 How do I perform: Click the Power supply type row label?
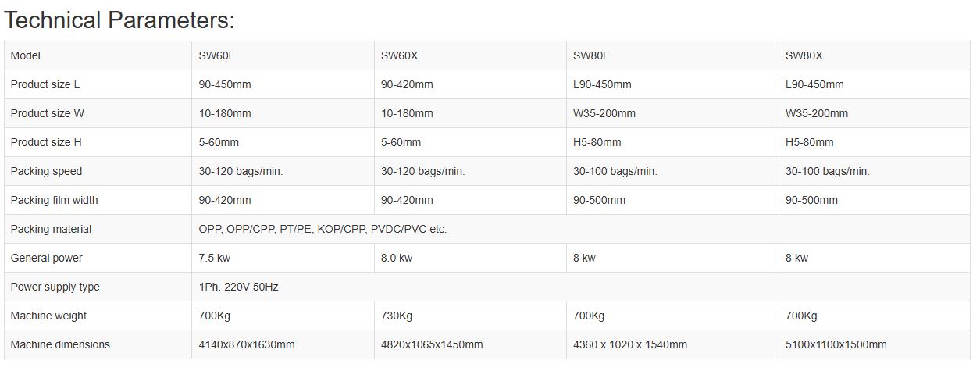coord(98,287)
